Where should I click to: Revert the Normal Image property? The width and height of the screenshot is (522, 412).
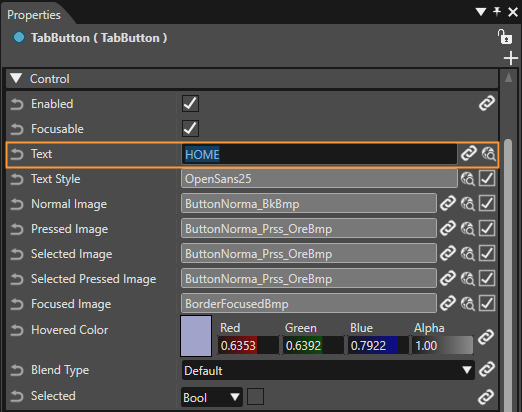17,204
